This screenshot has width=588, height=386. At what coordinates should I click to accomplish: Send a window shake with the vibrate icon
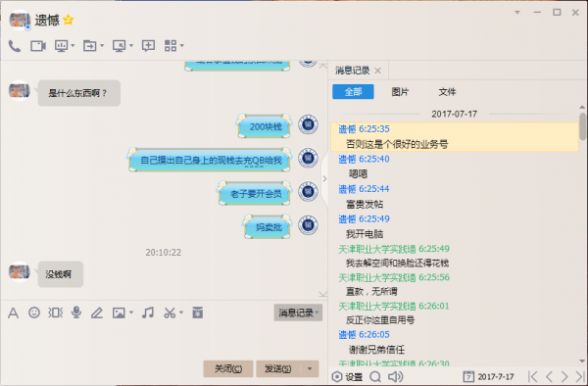point(56,313)
